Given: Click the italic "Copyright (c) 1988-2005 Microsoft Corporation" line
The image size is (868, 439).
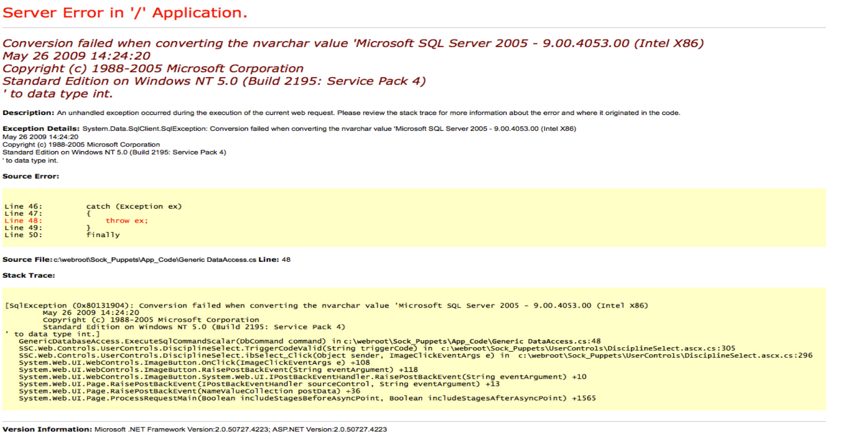Looking at the screenshot, I should [x=153, y=69].
